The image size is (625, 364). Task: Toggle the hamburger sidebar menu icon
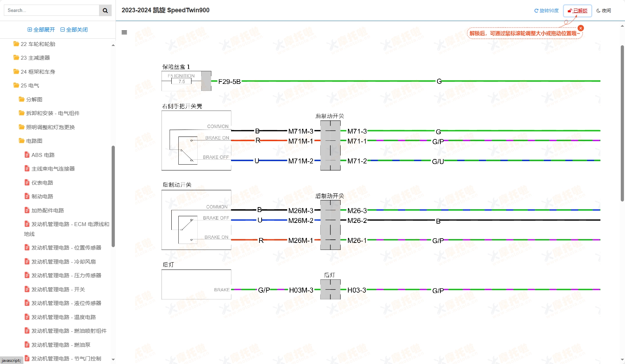pos(124,32)
